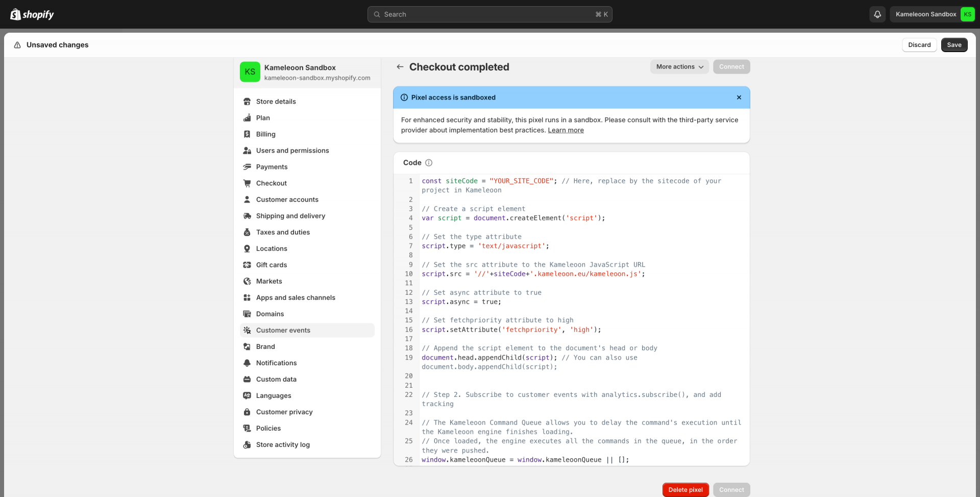This screenshot has height=497, width=980.
Task: Click the back arrow beside Checkout completed
Action: pos(400,67)
